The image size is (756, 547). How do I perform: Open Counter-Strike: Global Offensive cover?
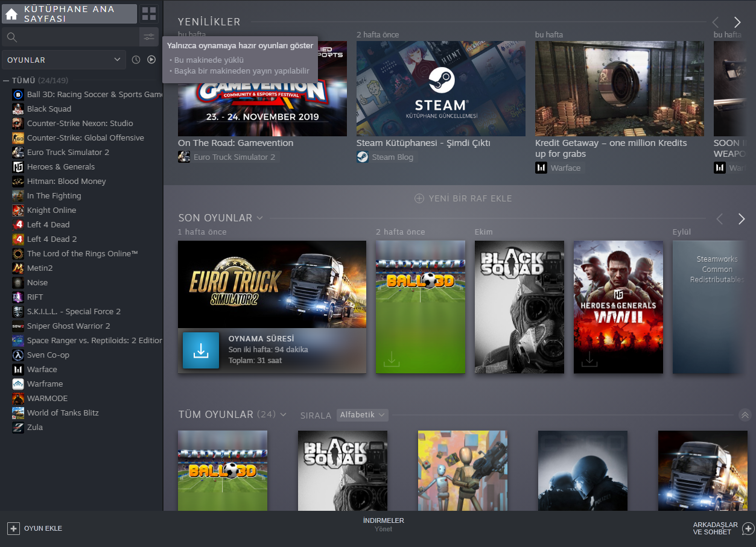point(583,470)
